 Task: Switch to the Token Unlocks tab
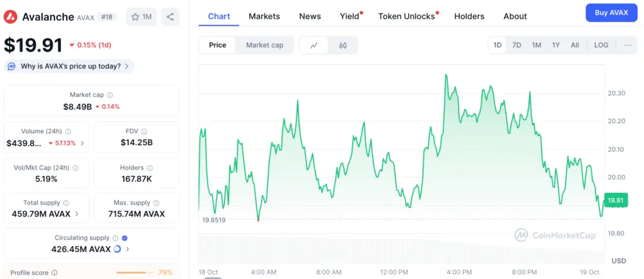[406, 16]
